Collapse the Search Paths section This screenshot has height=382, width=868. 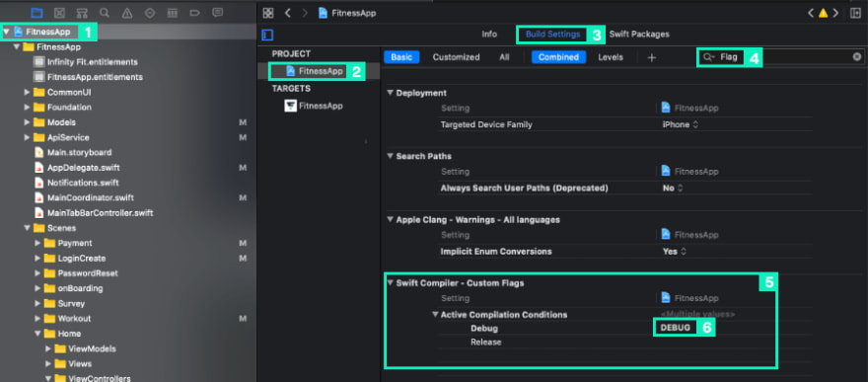(391, 156)
